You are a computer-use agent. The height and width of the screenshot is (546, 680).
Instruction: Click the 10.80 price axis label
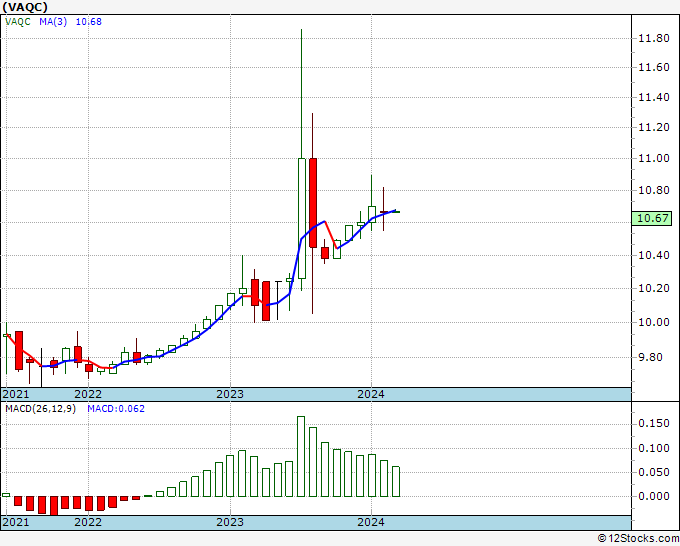[654, 190]
